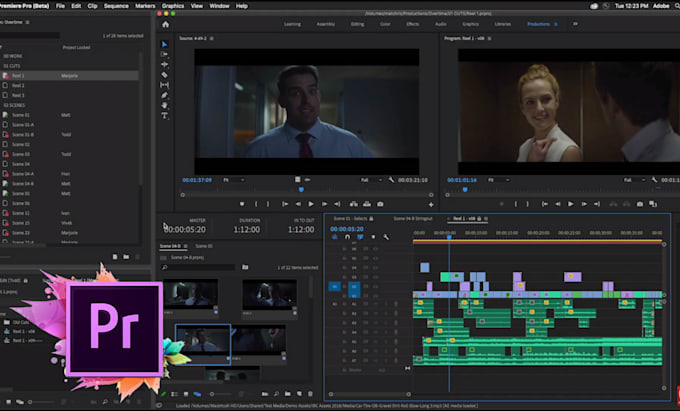Add marker in Source monitor
Viewport: 680px width, 411px height.
pos(242,204)
